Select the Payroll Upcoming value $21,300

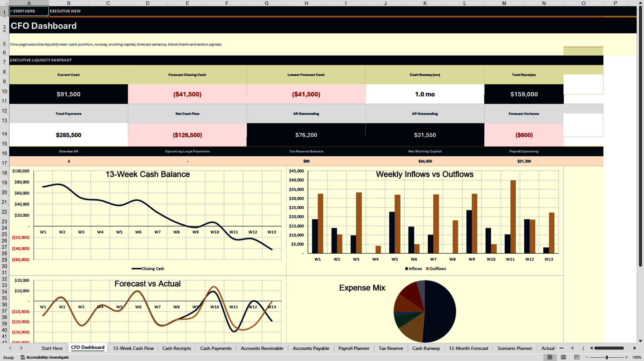point(524,161)
